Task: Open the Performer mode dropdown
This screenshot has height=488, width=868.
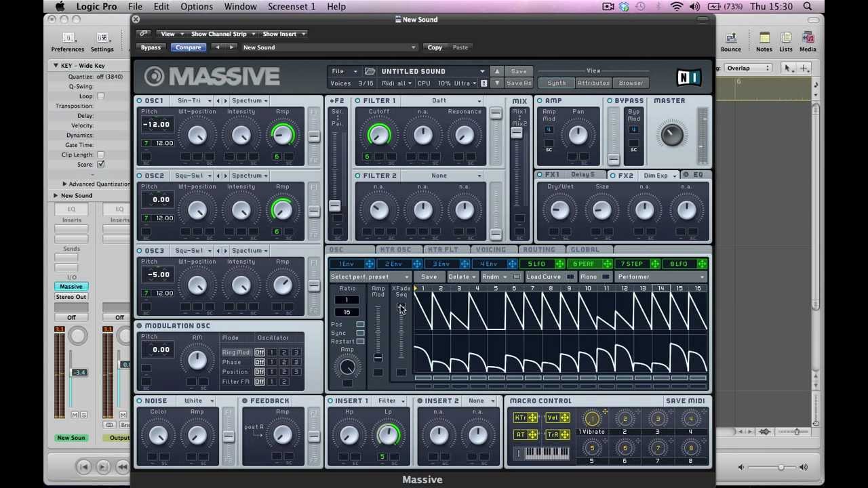Action: 660,277
